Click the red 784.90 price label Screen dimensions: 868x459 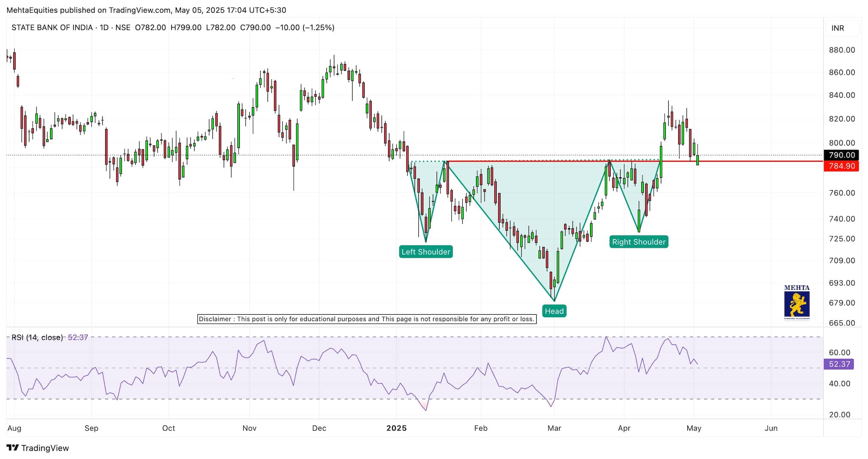click(841, 166)
